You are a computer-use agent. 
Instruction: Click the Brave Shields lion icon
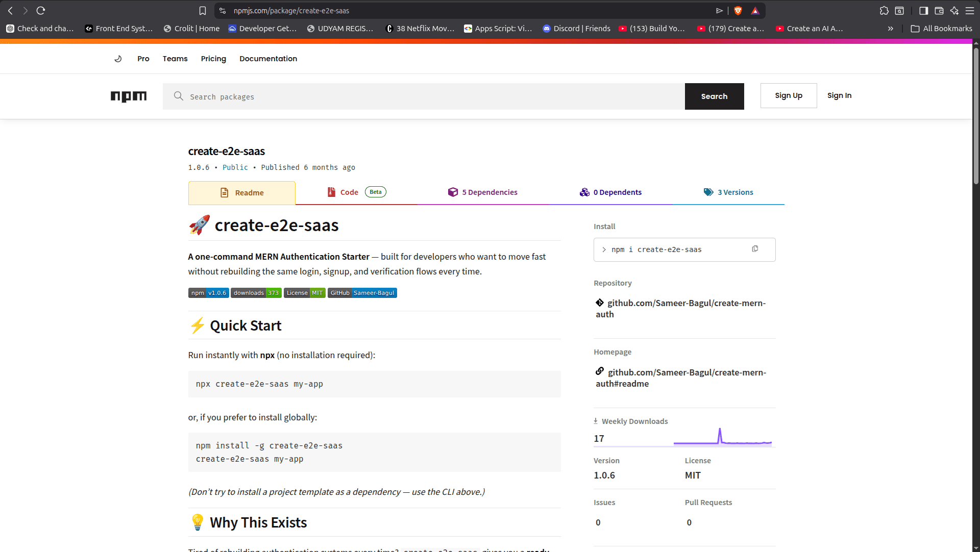pyautogui.click(x=738, y=11)
